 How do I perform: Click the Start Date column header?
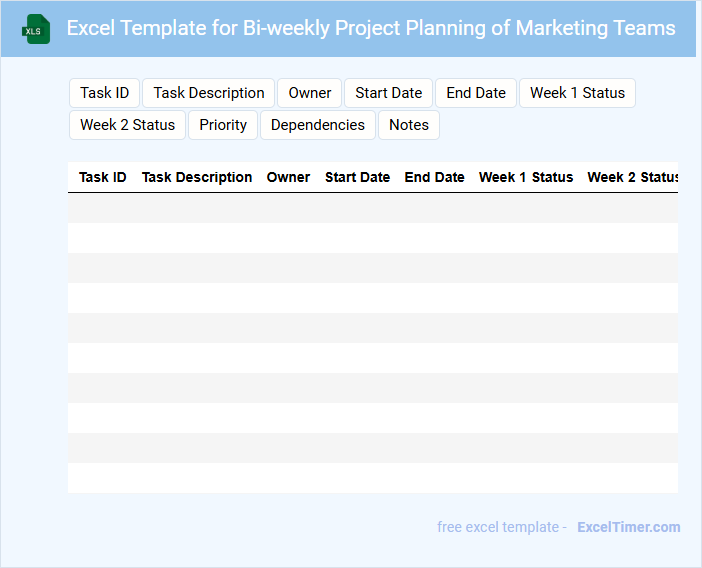(357, 177)
